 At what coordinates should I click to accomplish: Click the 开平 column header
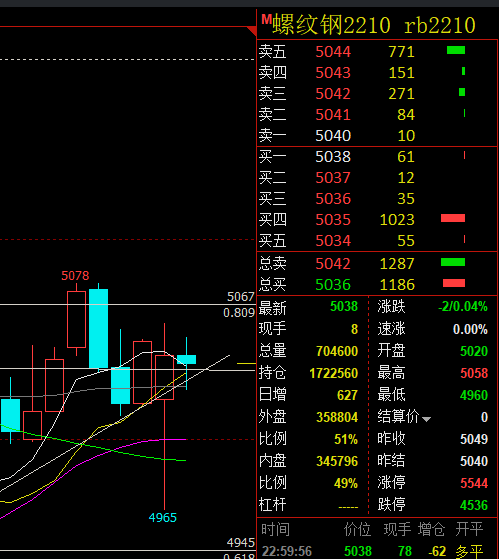point(469,529)
